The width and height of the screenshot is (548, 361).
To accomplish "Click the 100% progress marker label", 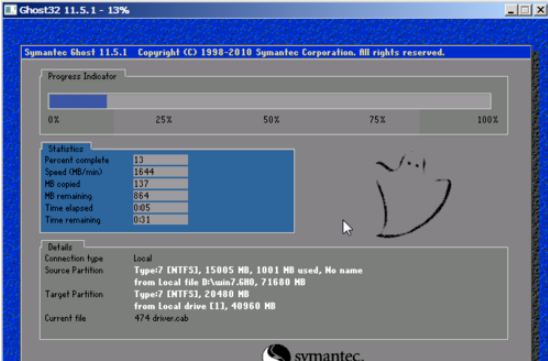I will pyautogui.click(x=488, y=120).
